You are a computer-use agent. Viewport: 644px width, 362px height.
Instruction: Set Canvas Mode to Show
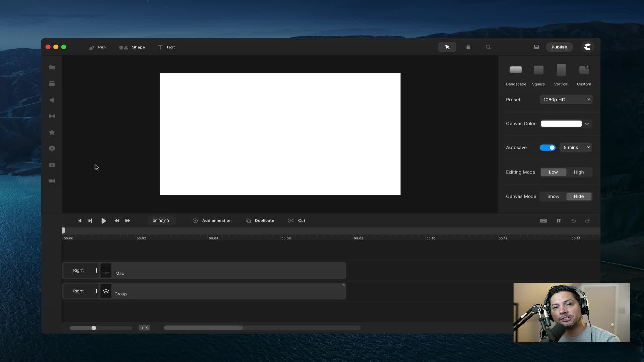coord(553,197)
